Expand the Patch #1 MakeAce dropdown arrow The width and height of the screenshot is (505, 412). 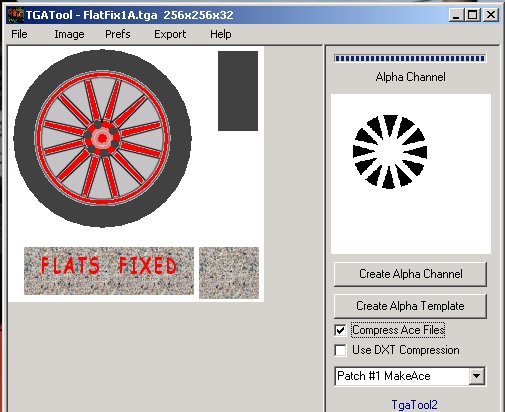pyautogui.click(x=477, y=376)
